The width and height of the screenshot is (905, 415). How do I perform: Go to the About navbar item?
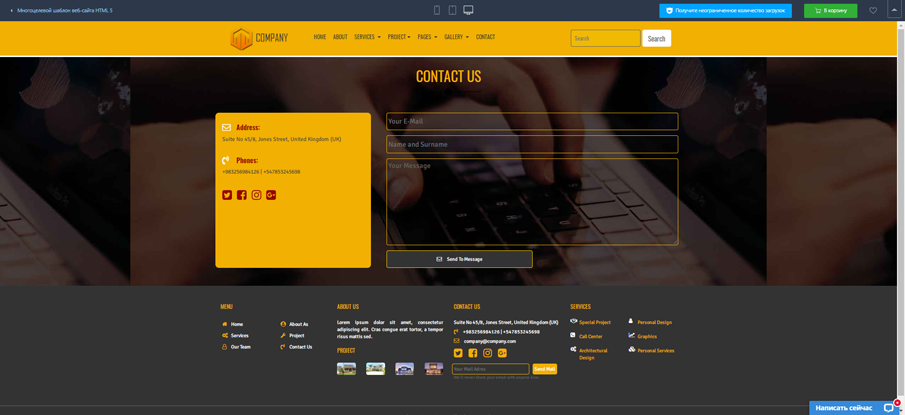pos(340,37)
